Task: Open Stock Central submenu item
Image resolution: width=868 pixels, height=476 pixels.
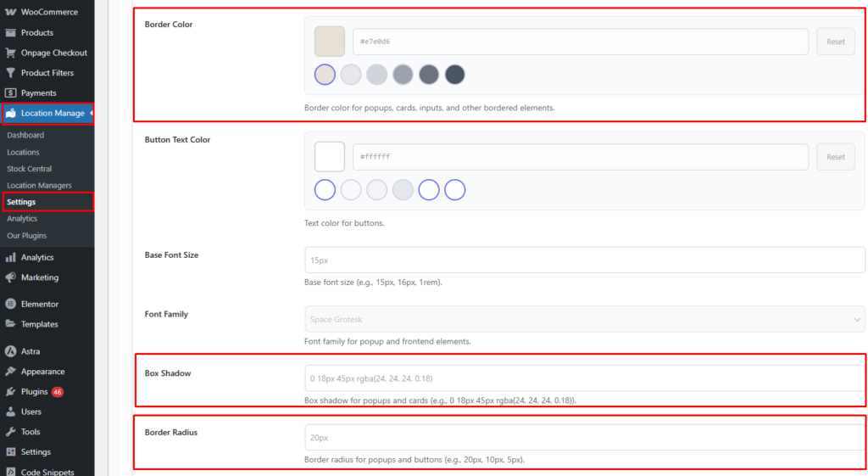Action: point(29,169)
